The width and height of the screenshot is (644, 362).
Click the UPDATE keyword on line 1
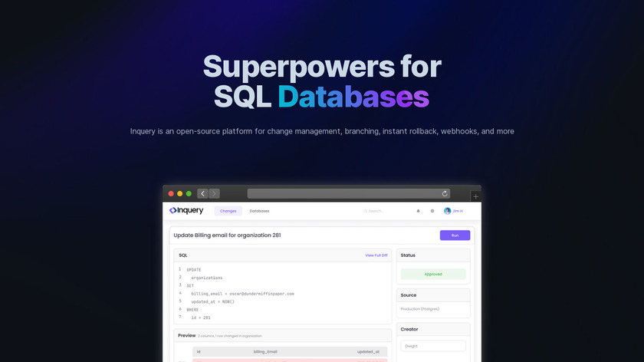pyautogui.click(x=194, y=270)
